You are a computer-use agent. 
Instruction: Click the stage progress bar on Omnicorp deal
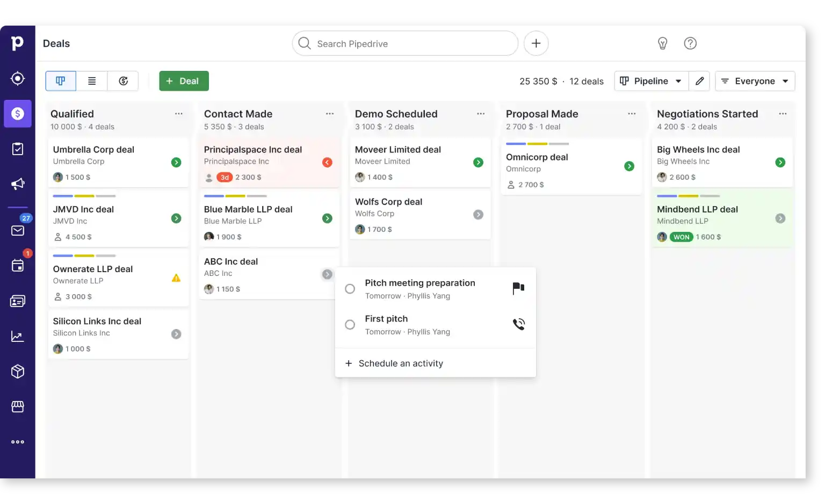(537, 144)
